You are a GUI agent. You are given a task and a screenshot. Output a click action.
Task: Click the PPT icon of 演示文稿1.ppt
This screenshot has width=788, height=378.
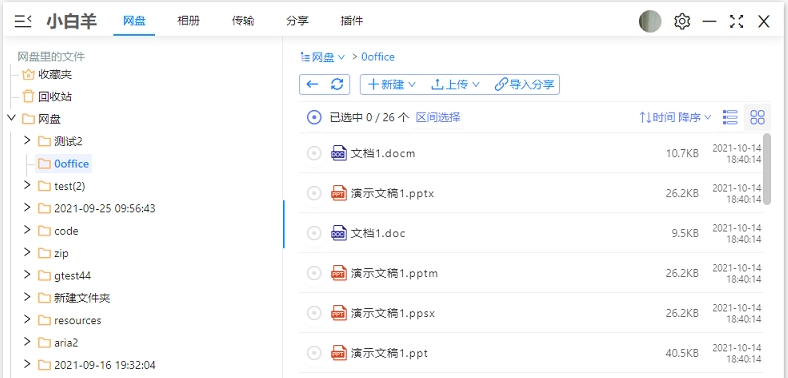tap(339, 353)
